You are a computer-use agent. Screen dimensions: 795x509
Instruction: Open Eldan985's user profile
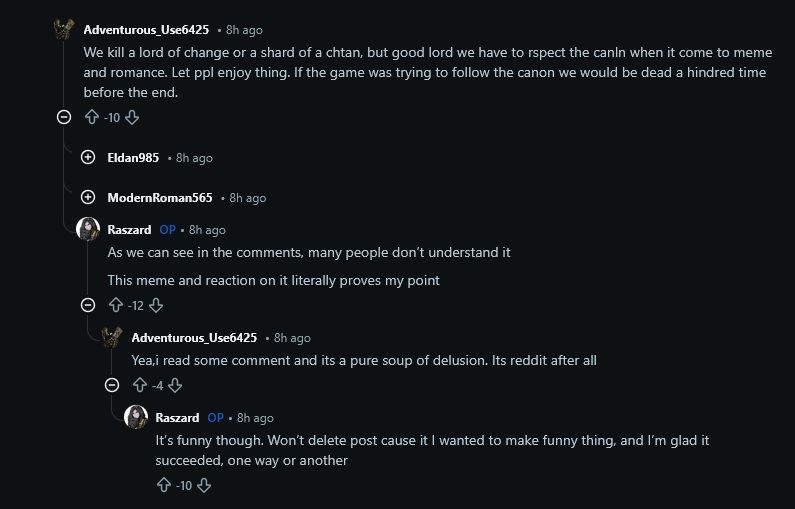pos(133,158)
